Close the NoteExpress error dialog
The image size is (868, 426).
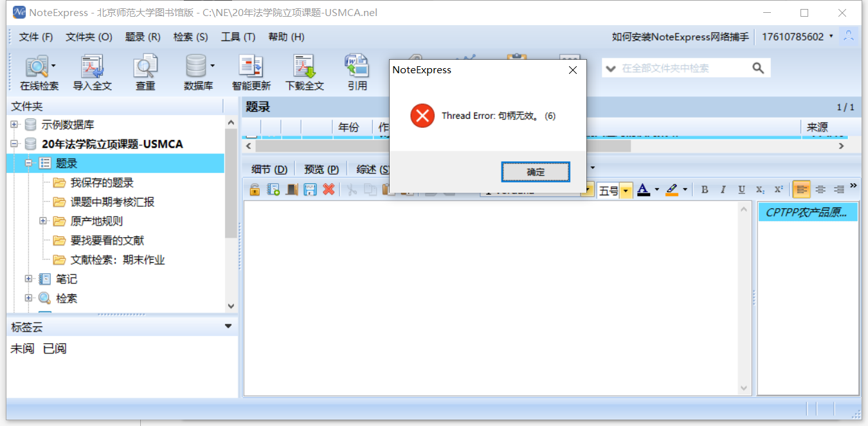point(572,70)
